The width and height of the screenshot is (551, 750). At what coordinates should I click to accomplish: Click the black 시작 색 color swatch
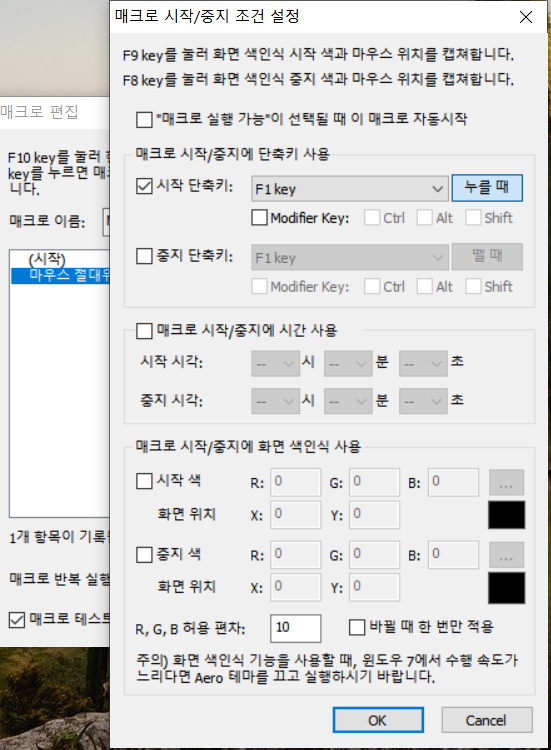[507, 515]
